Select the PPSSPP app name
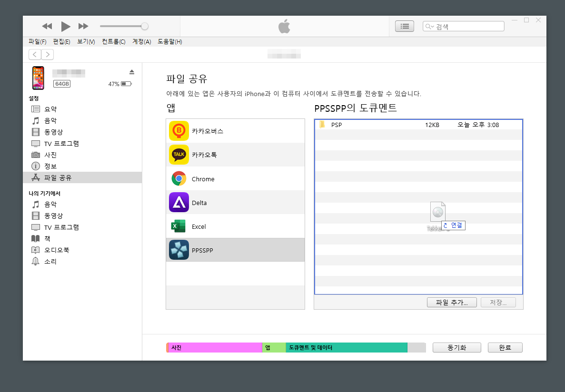This screenshot has width=565, height=392. 202,250
